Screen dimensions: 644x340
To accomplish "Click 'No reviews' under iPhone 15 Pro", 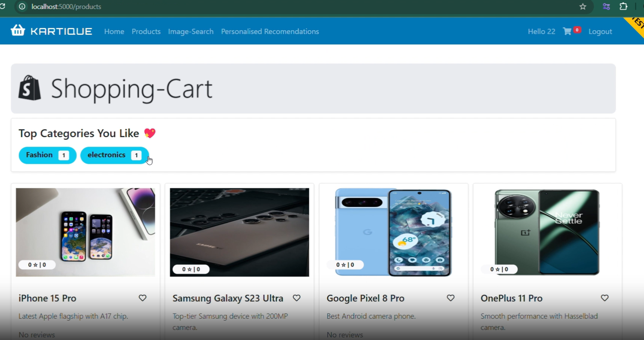I will click(37, 335).
